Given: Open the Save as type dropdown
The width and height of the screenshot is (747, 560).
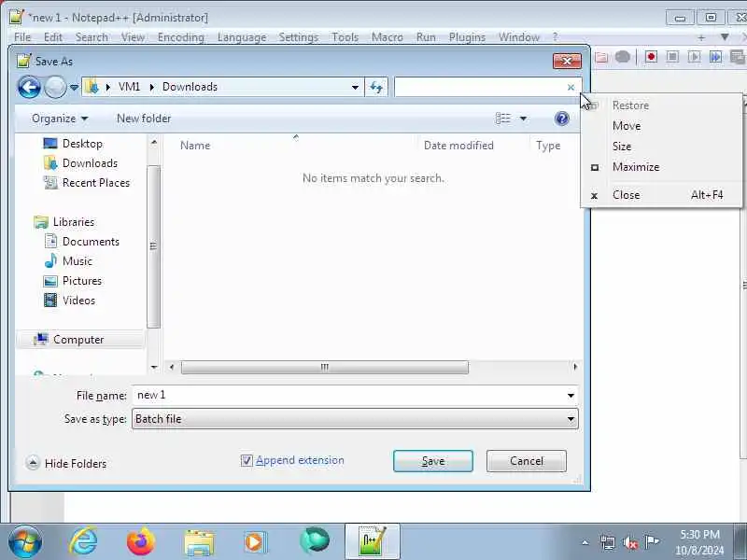Looking at the screenshot, I should click(571, 419).
